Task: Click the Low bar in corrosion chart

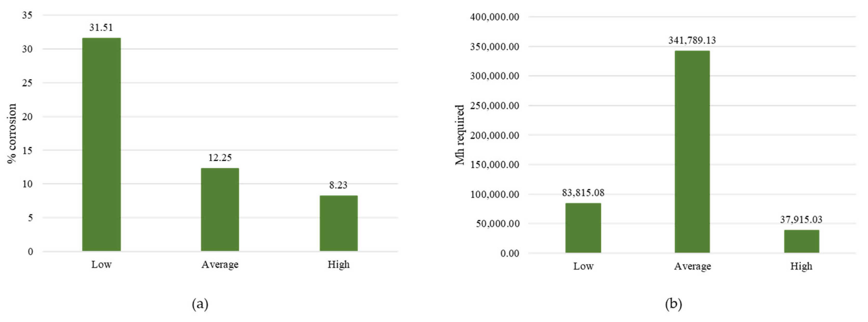Action: (101, 145)
